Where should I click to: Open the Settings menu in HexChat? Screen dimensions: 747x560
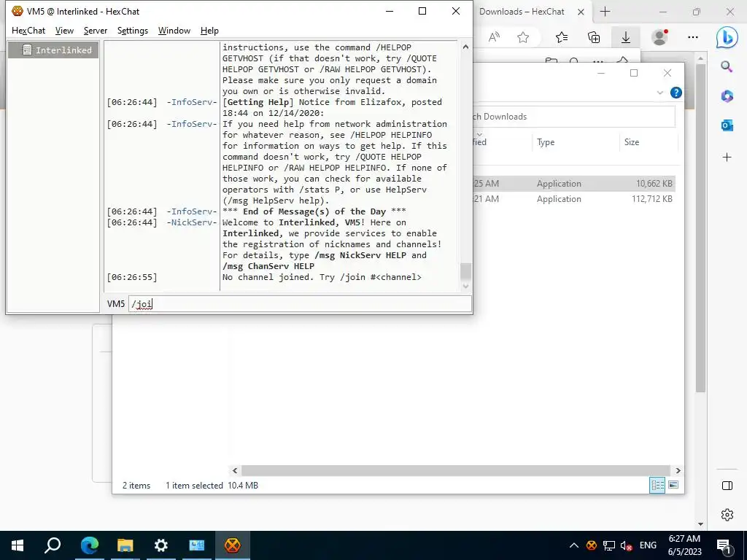133,31
